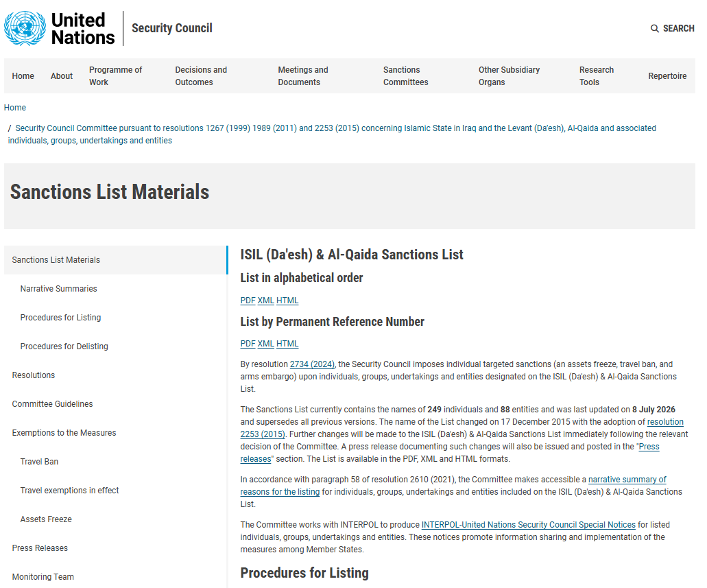Viewport: 707px width, 588px height.
Task: Open the Research Tools menu
Action: tap(596, 75)
